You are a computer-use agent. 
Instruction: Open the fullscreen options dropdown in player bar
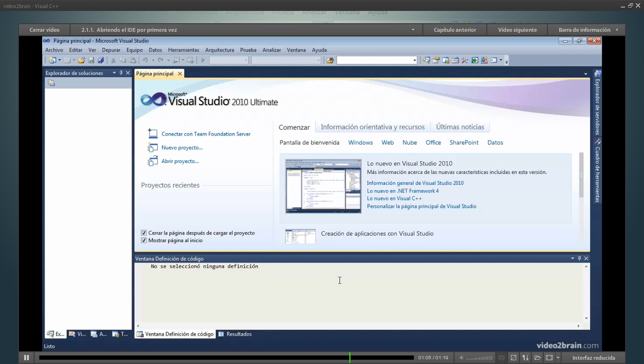point(558,358)
